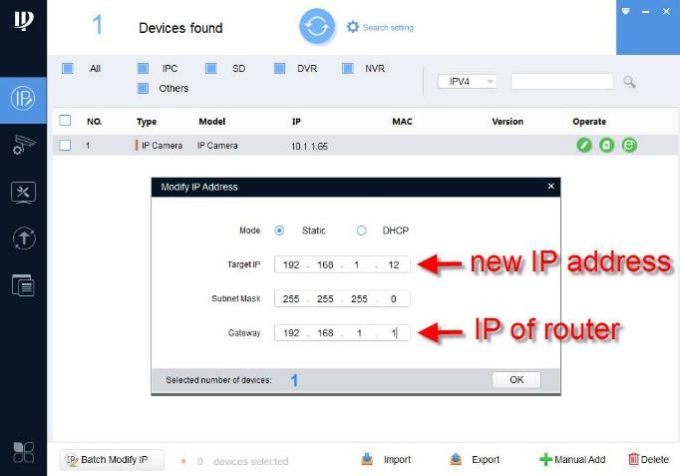
Task: Select the Modify IP sidebar tab
Action: point(23,98)
